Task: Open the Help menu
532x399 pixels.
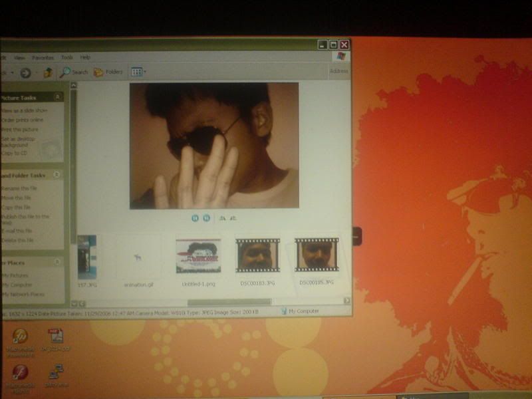Action: (85, 57)
